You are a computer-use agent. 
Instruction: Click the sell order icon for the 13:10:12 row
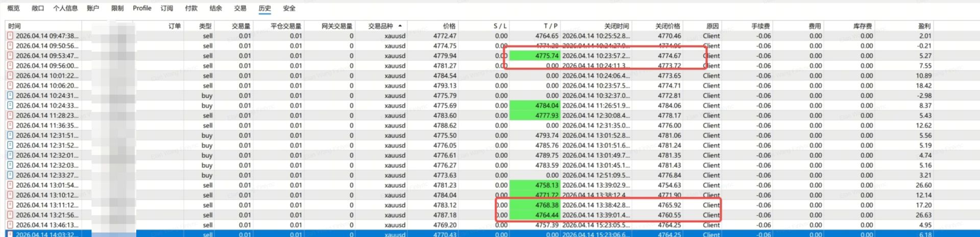10,195
